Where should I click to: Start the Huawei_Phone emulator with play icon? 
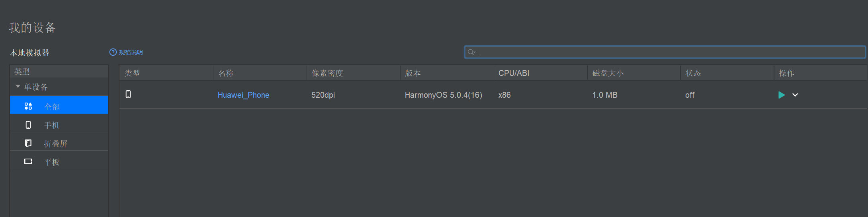tap(781, 95)
